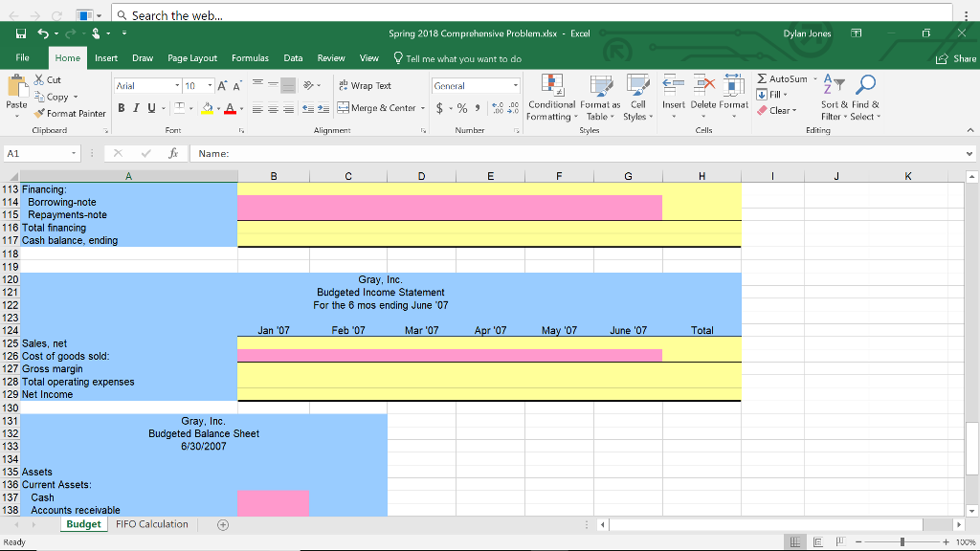This screenshot has height=551, width=980.
Task: Expand Merge & Center dropdown arrow
Action: pyautogui.click(x=423, y=108)
